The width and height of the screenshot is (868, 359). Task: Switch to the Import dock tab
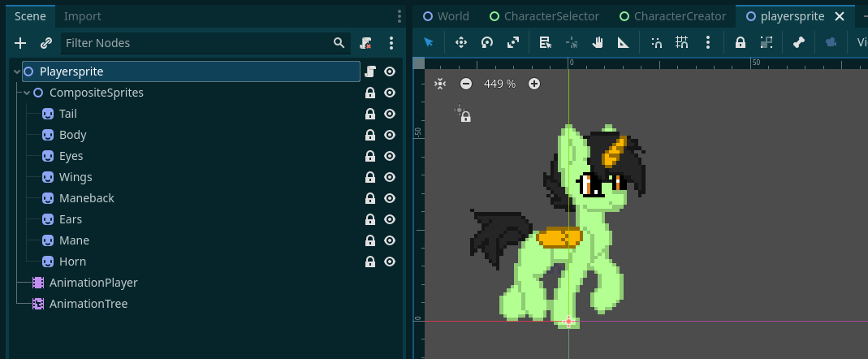[83, 16]
